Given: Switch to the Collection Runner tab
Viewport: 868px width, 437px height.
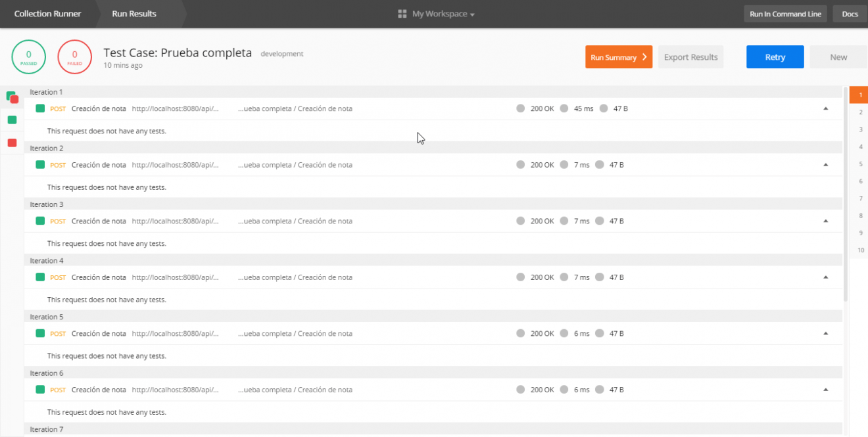Looking at the screenshot, I should [47, 14].
